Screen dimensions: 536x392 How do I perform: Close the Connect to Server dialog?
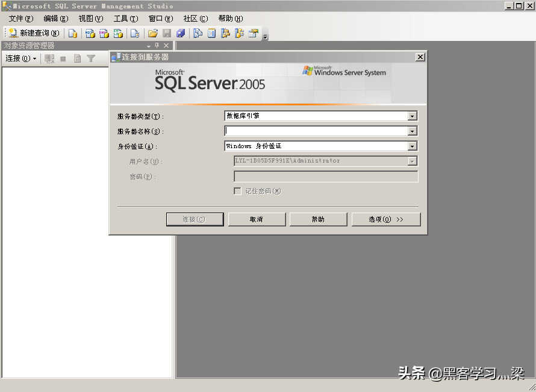pos(420,57)
